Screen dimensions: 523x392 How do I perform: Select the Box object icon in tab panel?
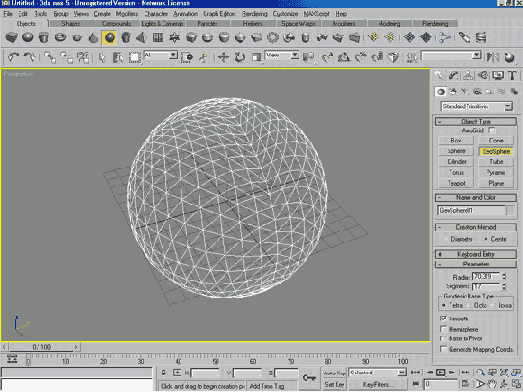tap(11, 38)
